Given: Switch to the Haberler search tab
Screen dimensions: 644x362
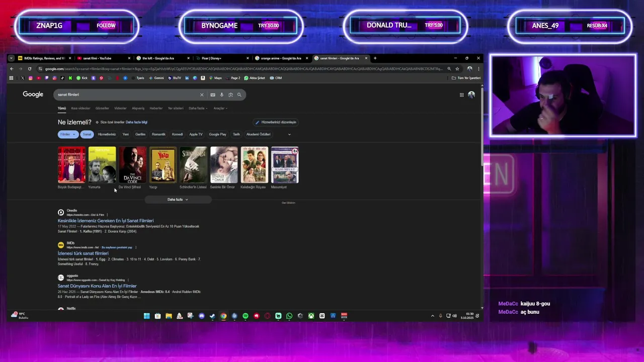Looking at the screenshot, I should click(x=156, y=108).
